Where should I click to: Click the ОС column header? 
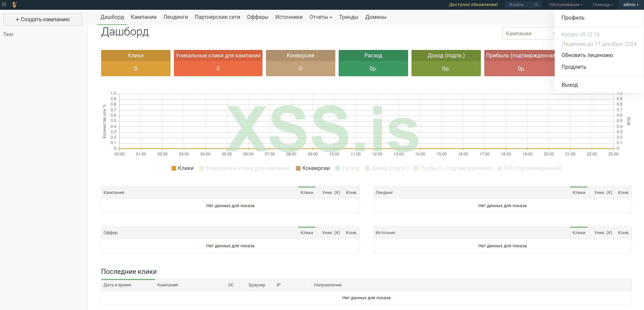pyautogui.click(x=231, y=285)
